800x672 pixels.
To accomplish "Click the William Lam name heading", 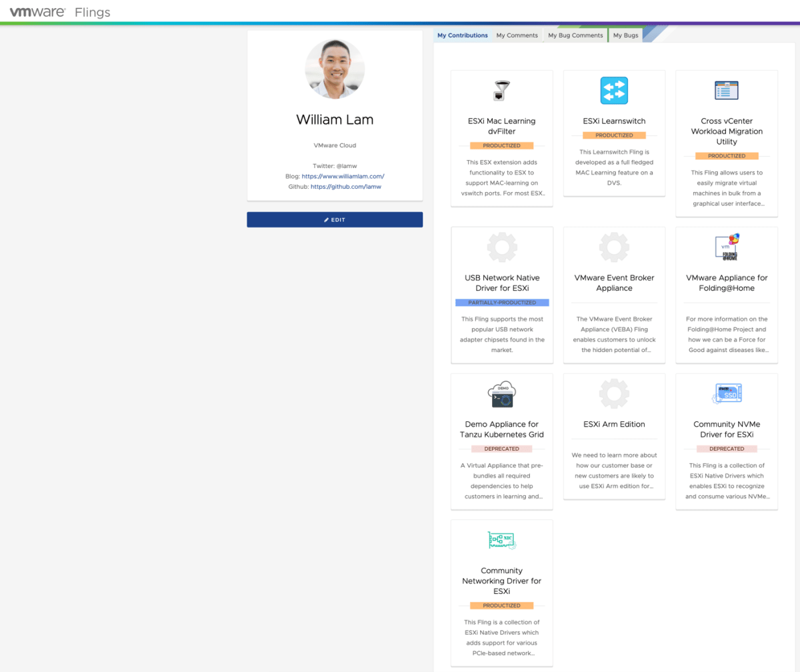I will (x=335, y=120).
